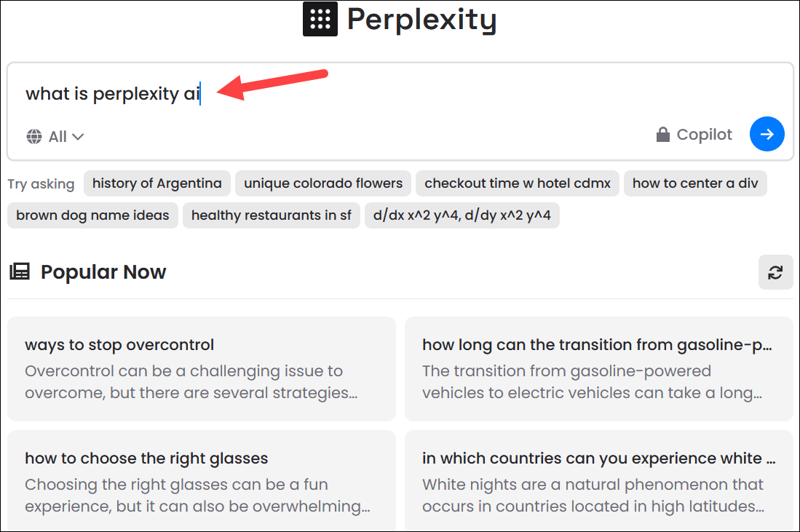Open the gasoline-to-electric transition card
This screenshot has width=800, height=532.
point(598,368)
